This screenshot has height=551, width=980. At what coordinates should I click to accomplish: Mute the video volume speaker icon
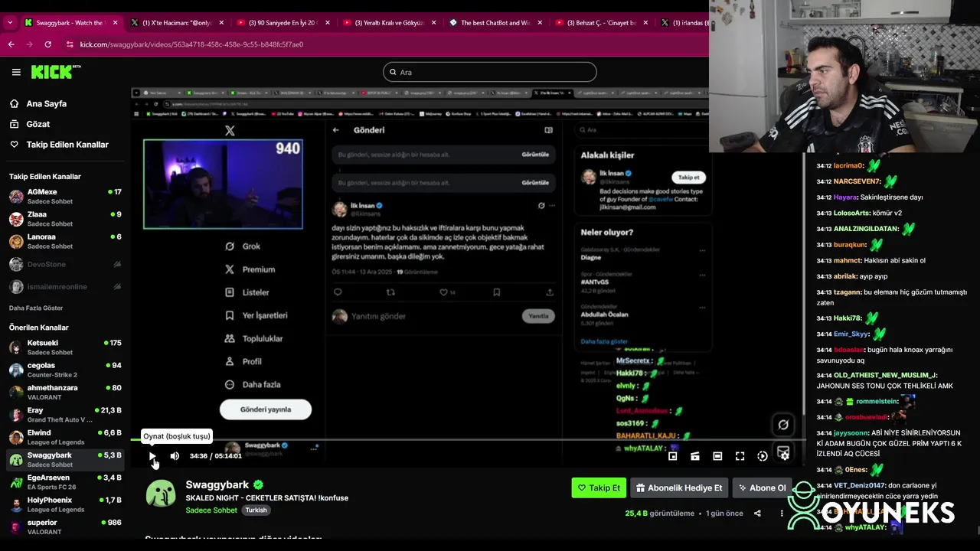175,456
